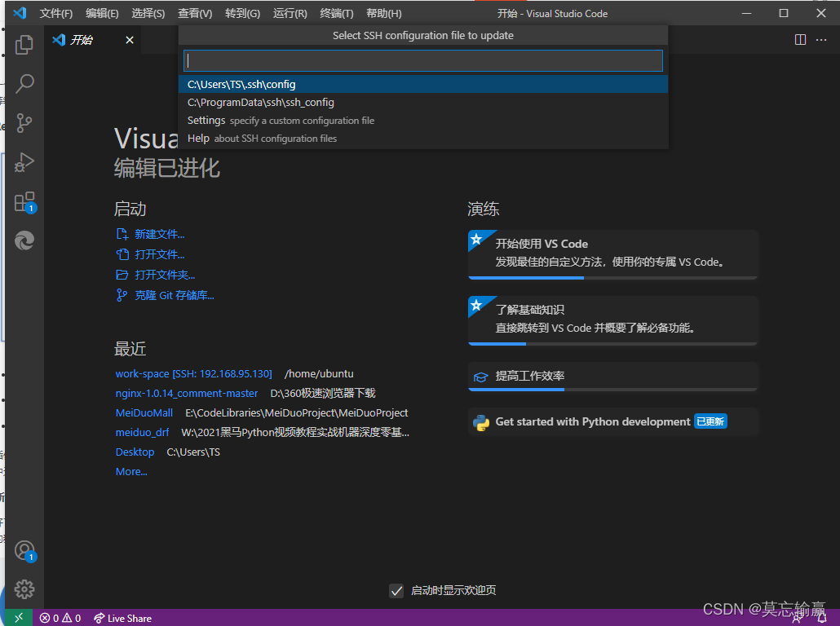Open recent work-space SSH 192.168.95.130

pos(194,374)
